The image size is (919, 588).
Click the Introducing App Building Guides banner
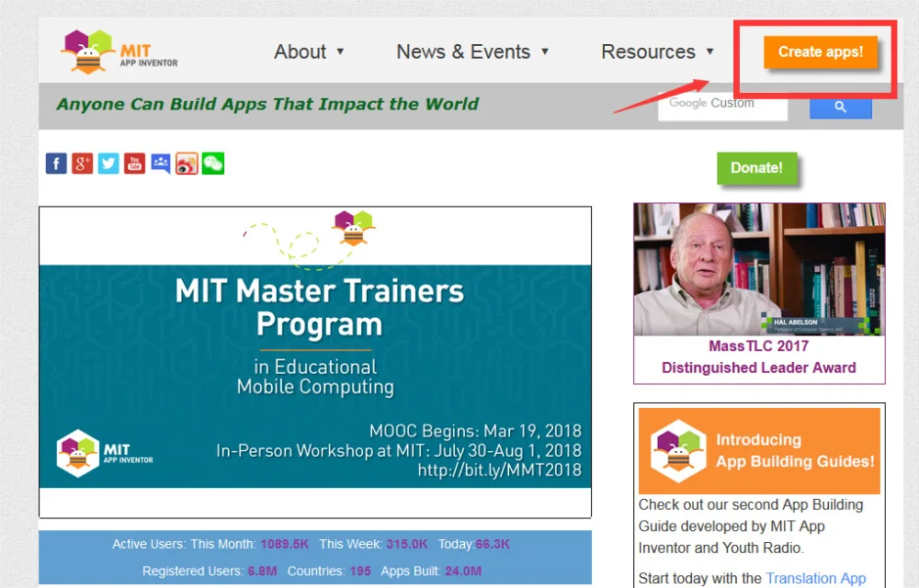tap(760, 451)
